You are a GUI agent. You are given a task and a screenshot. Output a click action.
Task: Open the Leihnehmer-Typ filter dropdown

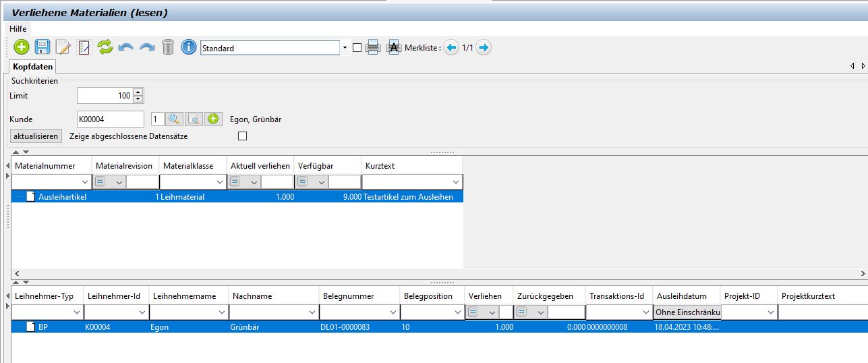tap(76, 312)
